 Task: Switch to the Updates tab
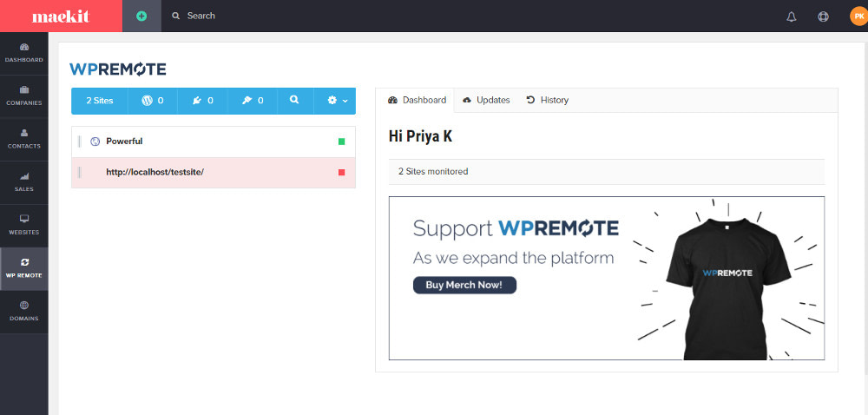[x=486, y=100]
